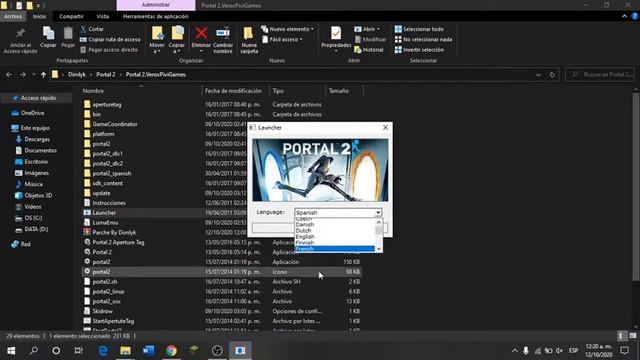Viewport: 640px width, 360px height.
Task: Select the Portal 2 Aperture Tag application
Action: (118, 242)
